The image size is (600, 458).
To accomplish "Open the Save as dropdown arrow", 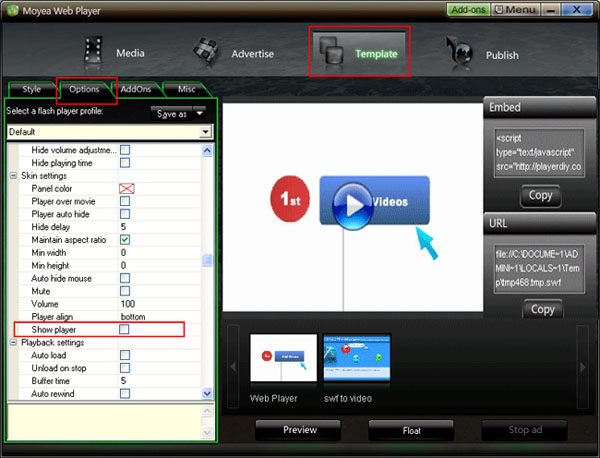I will [199, 113].
